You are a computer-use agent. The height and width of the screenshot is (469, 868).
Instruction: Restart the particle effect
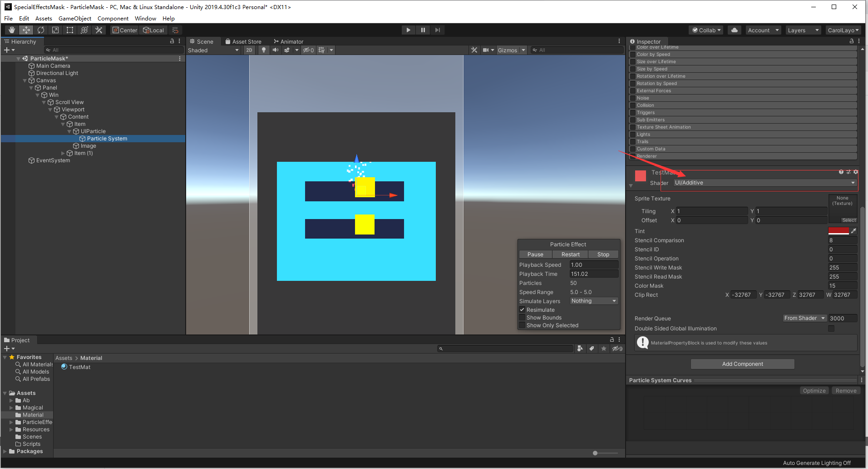570,254
